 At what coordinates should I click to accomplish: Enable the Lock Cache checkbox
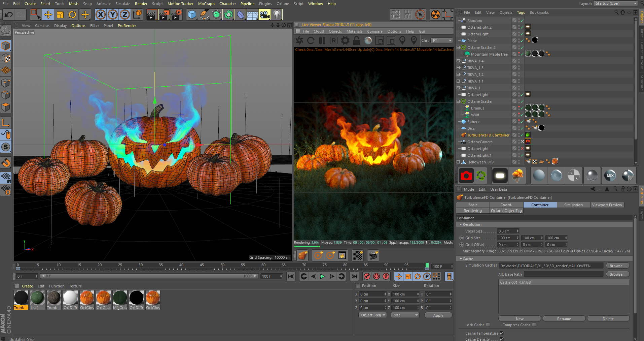pyautogui.click(x=488, y=325)
